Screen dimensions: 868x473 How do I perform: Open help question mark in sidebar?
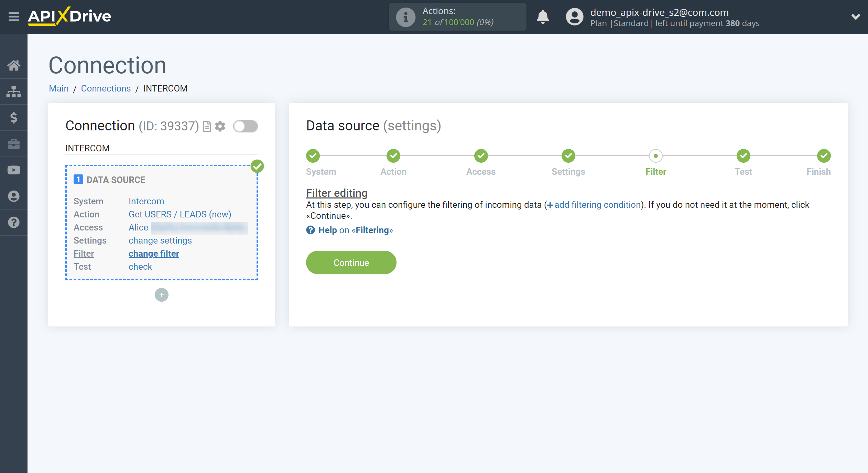14,222
